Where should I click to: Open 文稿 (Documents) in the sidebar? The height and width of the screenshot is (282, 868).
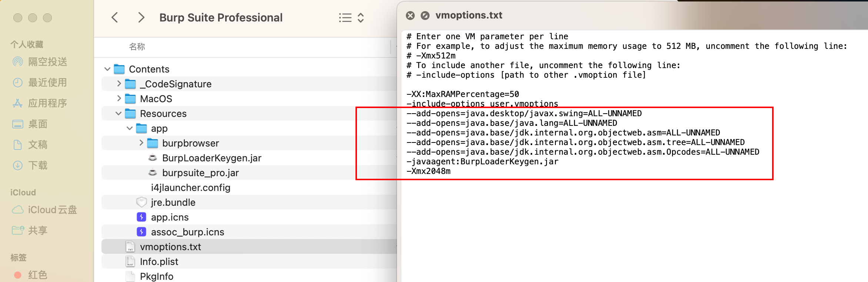(x=30, y=144)
